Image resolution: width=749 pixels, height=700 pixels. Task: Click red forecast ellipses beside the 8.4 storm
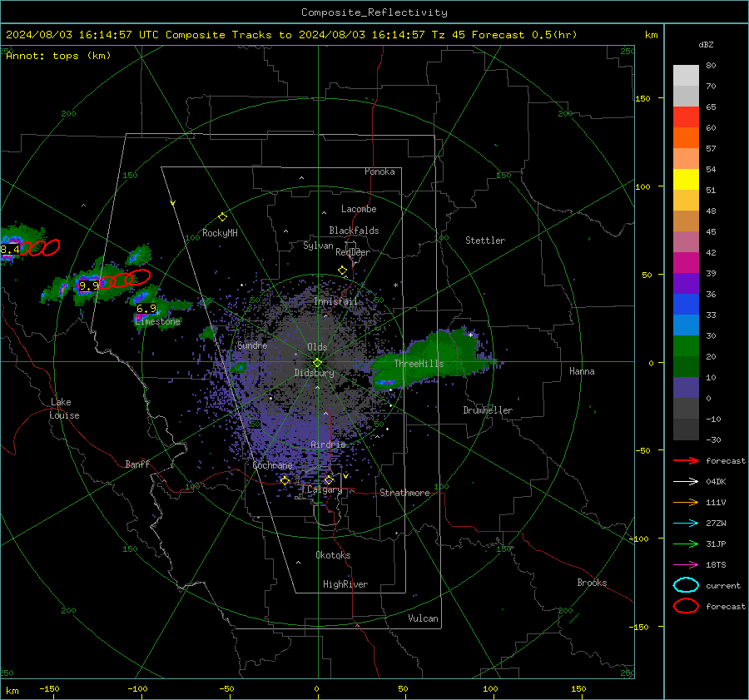click(40, 247)
